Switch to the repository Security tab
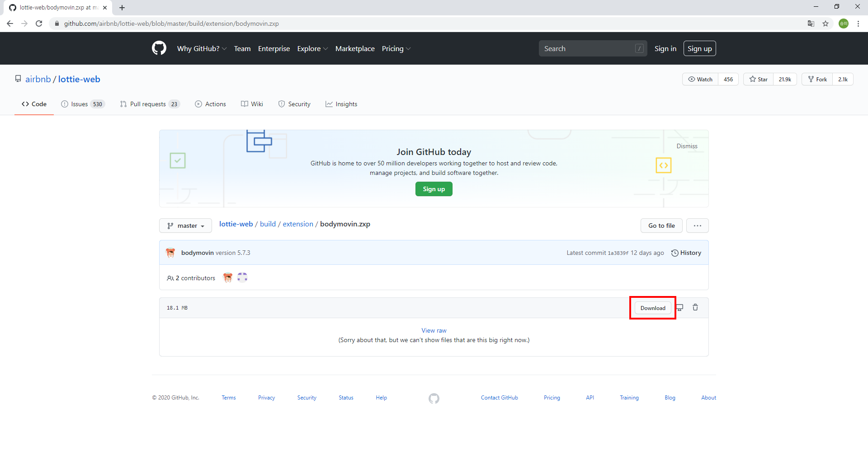This screenshot has width=868, height=470. point(294,104)
